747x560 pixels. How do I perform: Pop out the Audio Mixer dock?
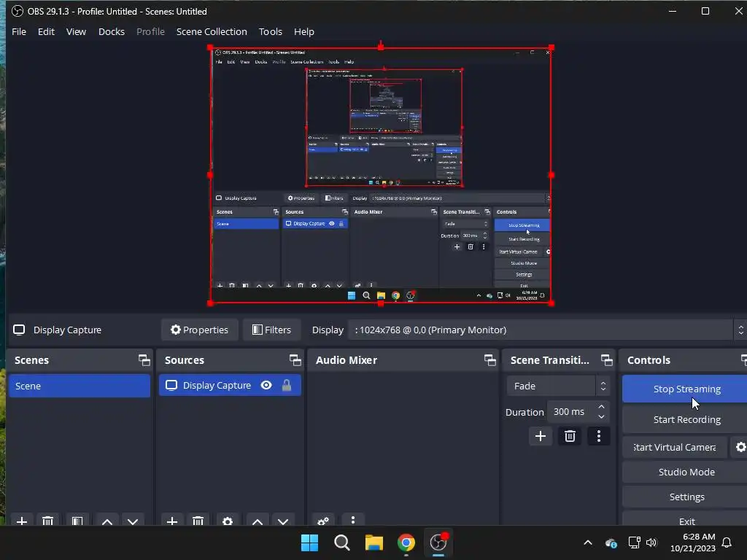(x=489, y=360)
